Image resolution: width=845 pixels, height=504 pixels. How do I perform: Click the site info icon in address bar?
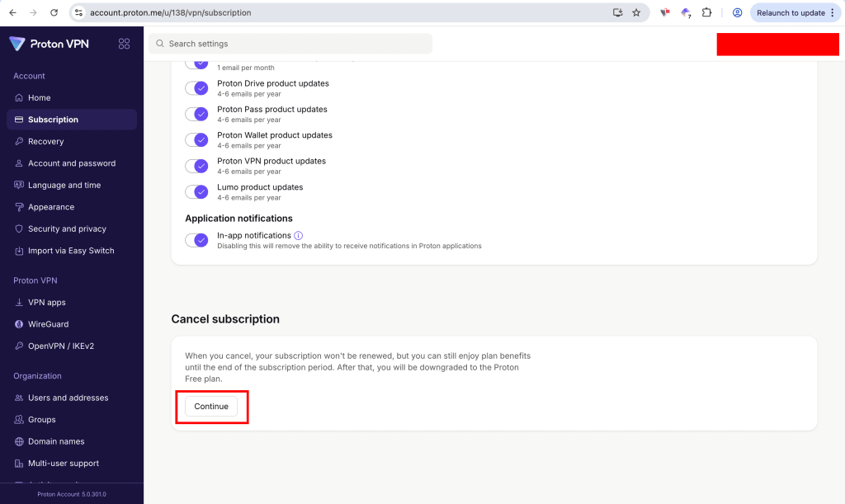coord(78,13)
